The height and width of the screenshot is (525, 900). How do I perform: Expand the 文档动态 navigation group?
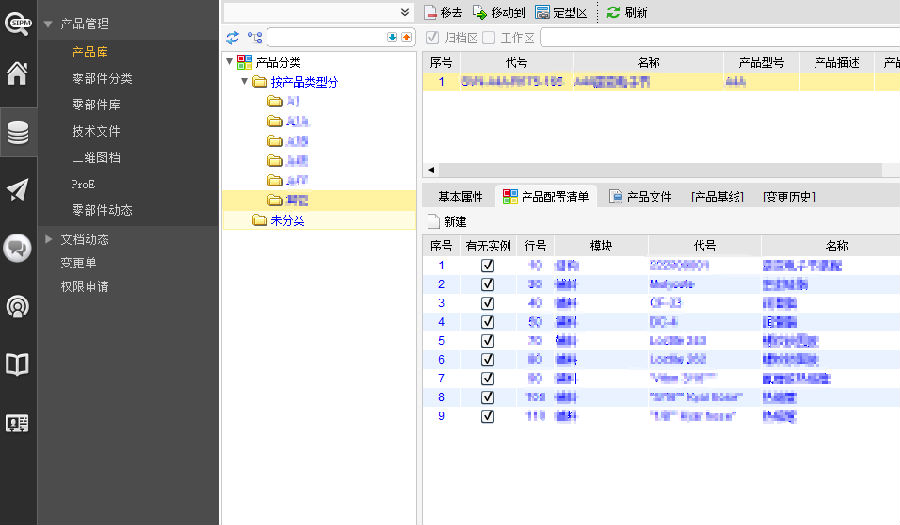tap(49, 239)
